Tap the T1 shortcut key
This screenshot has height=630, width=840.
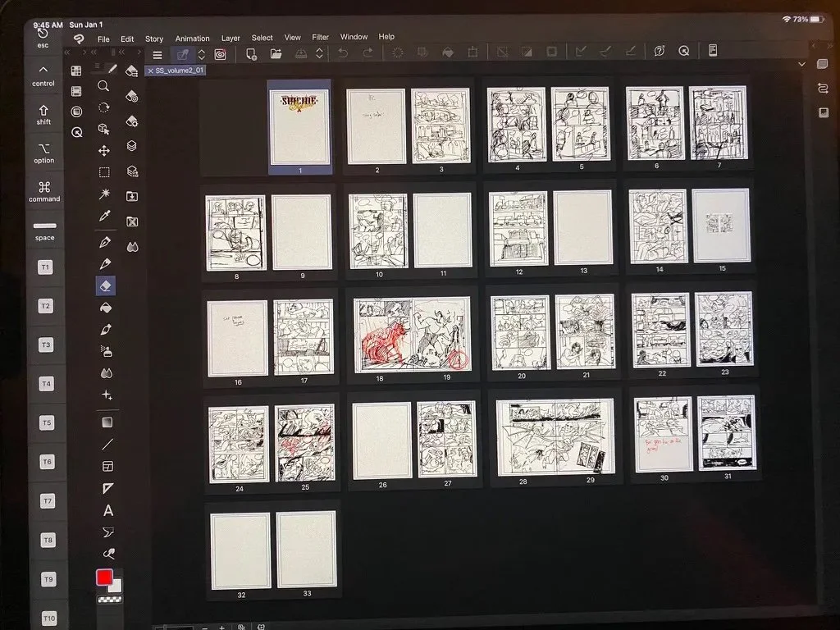(x=46, y=267)
